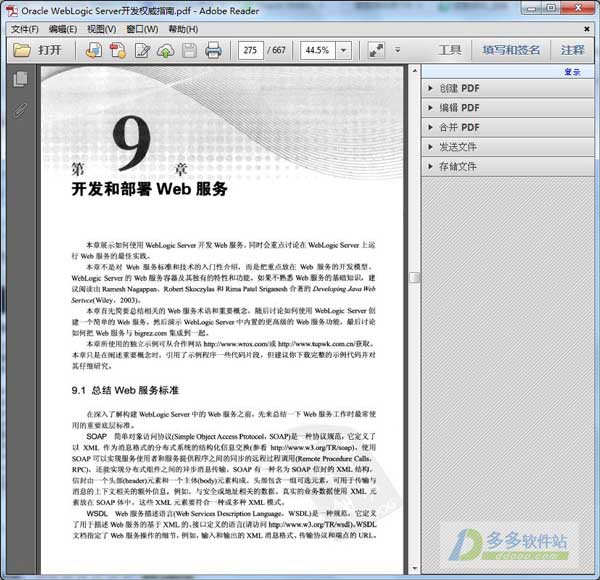Screen dimensions: 600x580
Task: Click the section heading 9.1 总结 Web 服务标准
Action: 125,390
